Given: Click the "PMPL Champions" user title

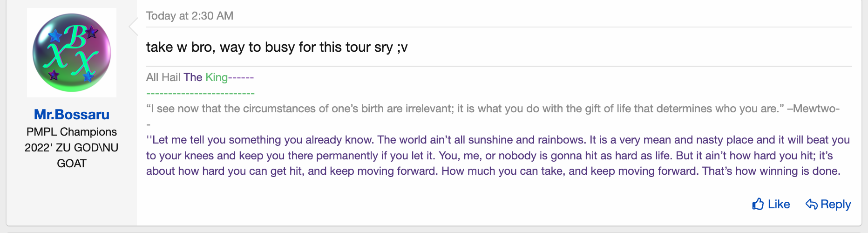Looking at the screenshot, I should 72,132.
